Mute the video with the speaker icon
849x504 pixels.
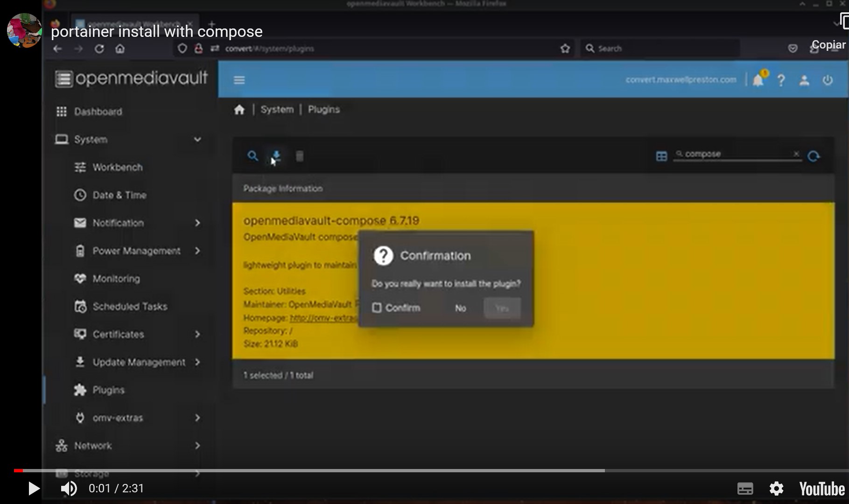pyautogui.click(x=69, y=489)
